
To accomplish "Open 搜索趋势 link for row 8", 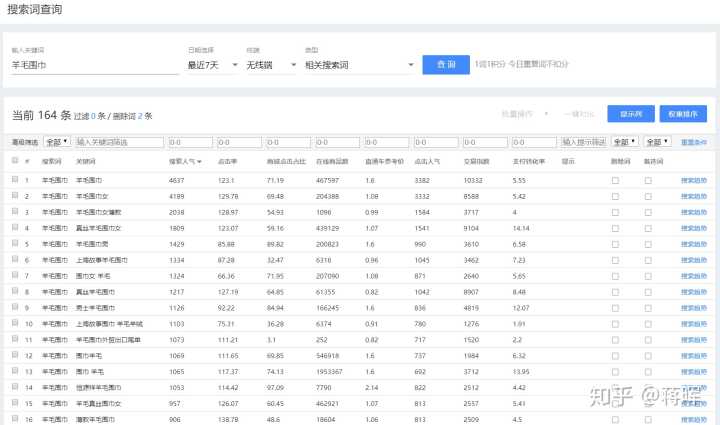I will click(x=693, y=291).
